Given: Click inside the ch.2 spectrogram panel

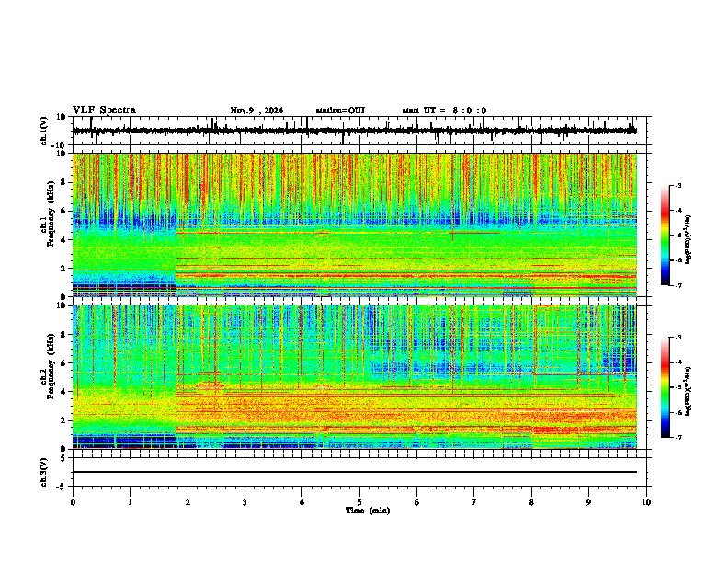Looking at the screenshot, I should click(x=354, y=377).
